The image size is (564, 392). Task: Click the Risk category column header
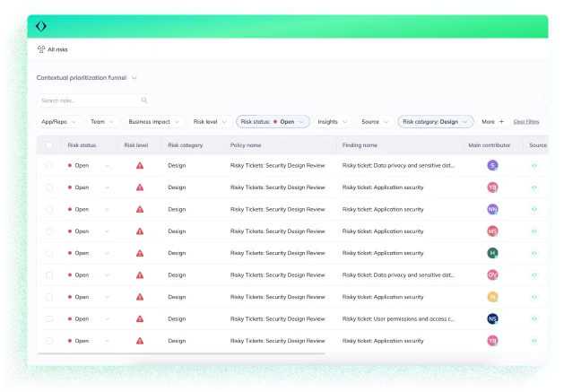click(x=186, y=145)
